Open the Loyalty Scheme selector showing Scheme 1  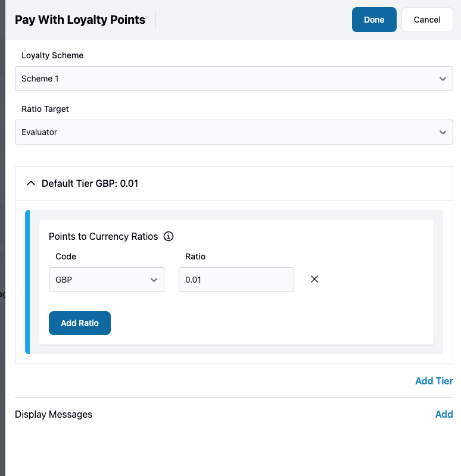(x=233, y=78)
